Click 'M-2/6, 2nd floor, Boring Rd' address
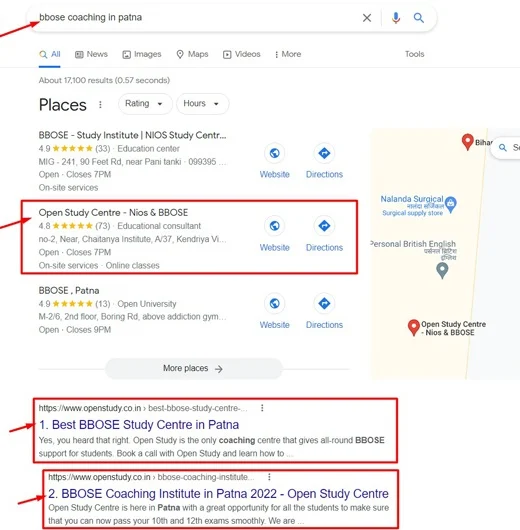 [x=133, y=317]
